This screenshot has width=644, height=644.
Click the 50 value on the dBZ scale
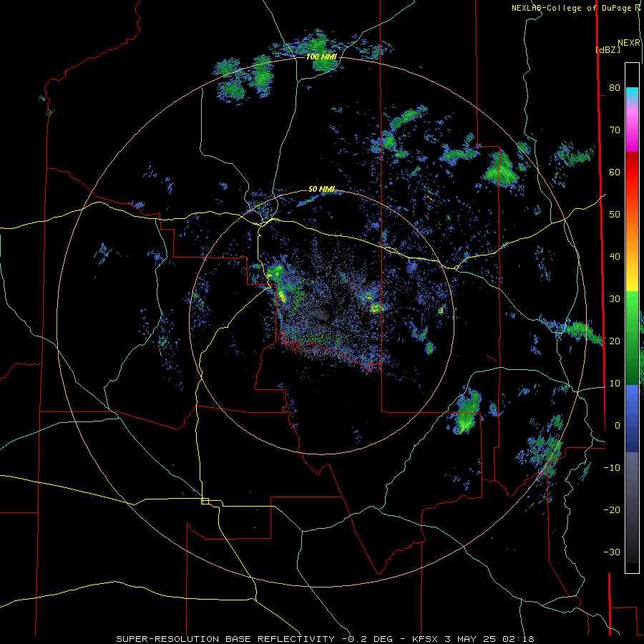pyautogui.click(x=615, y=215)
